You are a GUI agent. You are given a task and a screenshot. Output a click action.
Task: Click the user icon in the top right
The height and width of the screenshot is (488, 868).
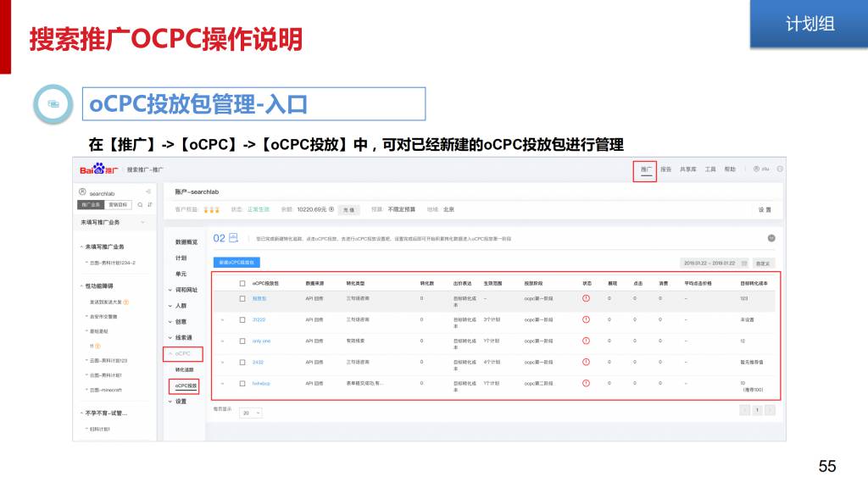(x=756, y=169)
